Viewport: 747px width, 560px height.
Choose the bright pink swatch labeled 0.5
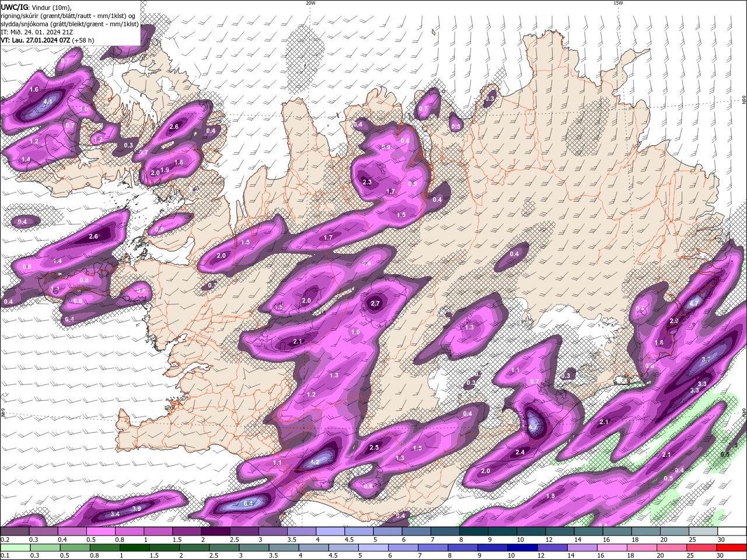tap(100, 531)
